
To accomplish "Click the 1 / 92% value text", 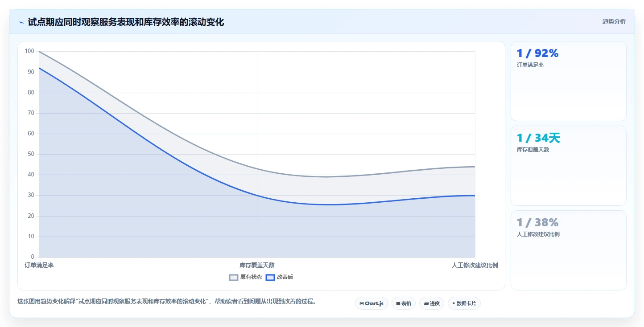I will pos(537,53).
